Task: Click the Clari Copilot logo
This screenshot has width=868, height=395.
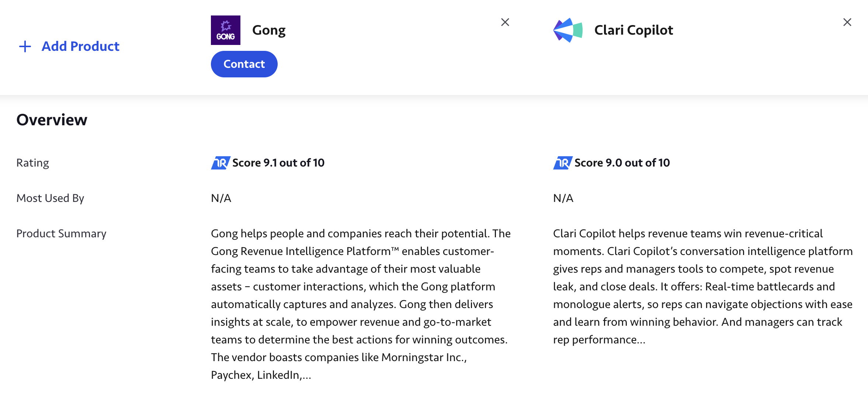Action: coord(568,30)
